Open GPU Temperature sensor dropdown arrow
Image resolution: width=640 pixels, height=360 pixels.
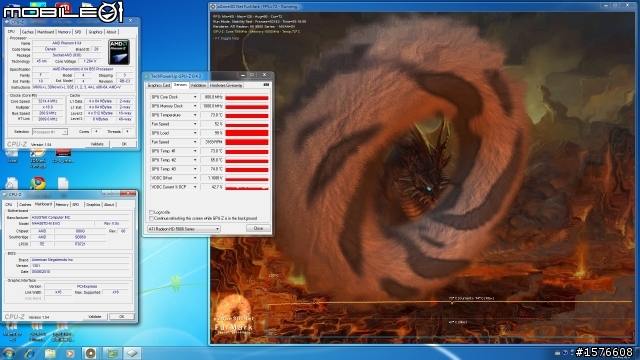pos(195,115)
